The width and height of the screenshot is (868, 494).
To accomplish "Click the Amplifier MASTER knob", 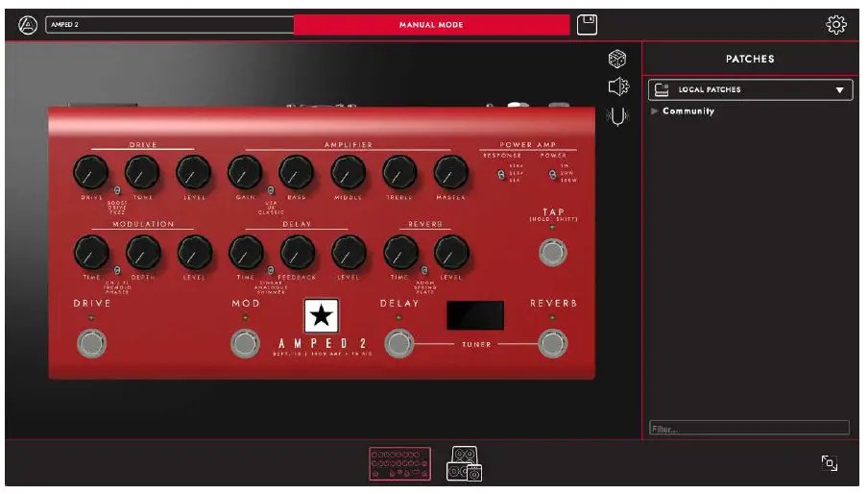I will pyautogui.click(x=450, y=173).
